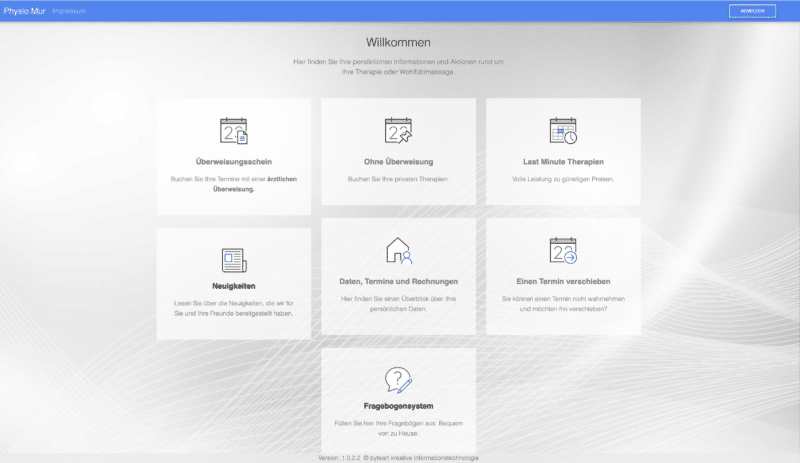Image resolution: width=800 pixels, height=463 pixels.
Task: Click text 'Volle Leistung zu günstigen Preisen'
Action: (563, 179)
